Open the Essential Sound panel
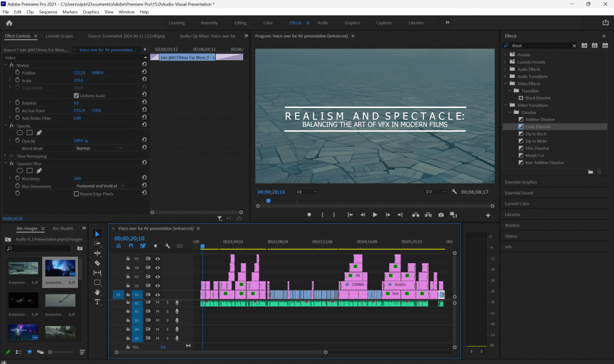 coord(519,192)
